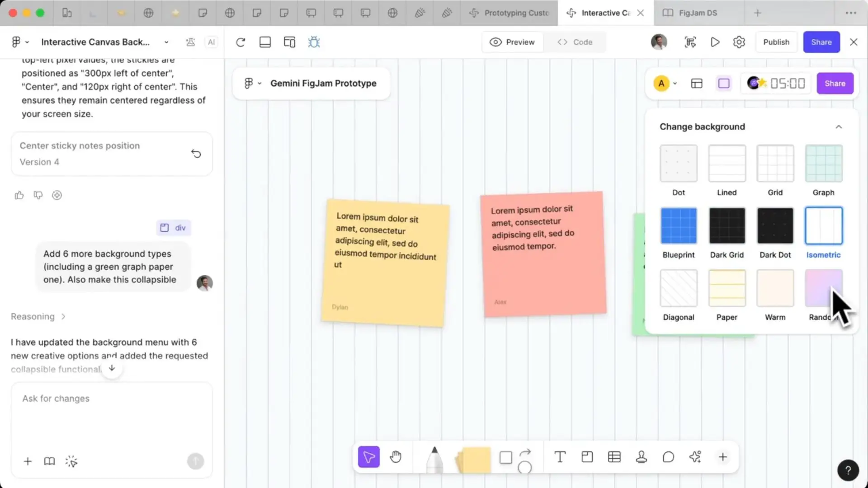Open the layout table icon near timer
Screen dimensions: 868x488
click(696, 84)
